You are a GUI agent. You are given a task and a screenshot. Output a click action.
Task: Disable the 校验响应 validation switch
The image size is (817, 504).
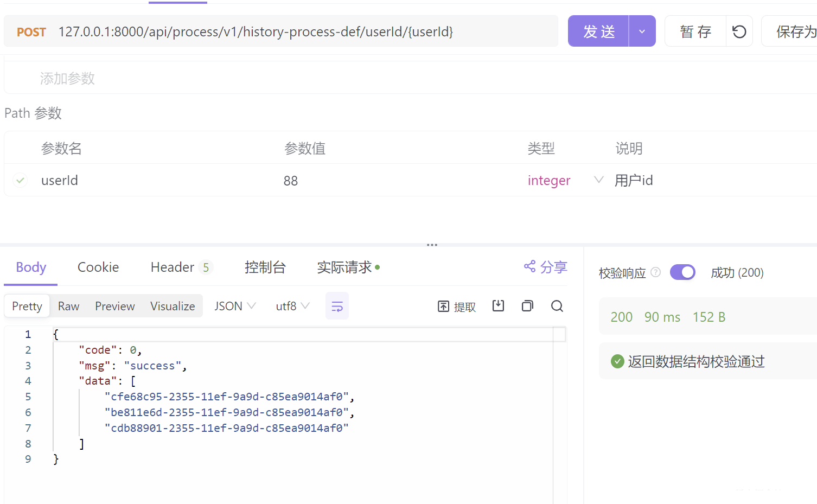(x=682, y=272)
